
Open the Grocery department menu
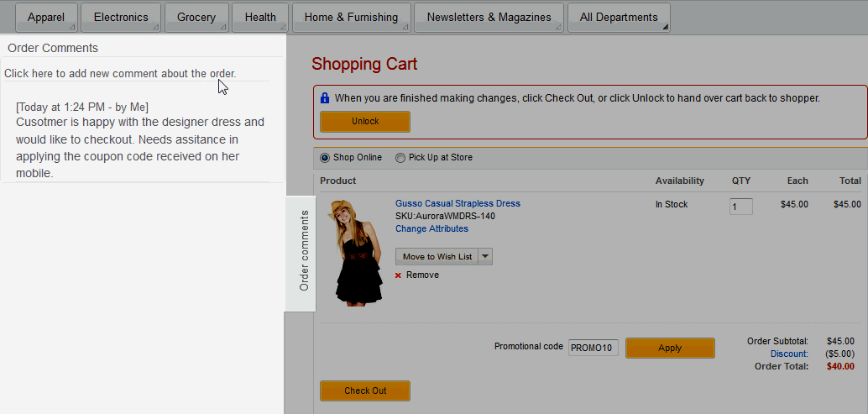tap(196, 18)
